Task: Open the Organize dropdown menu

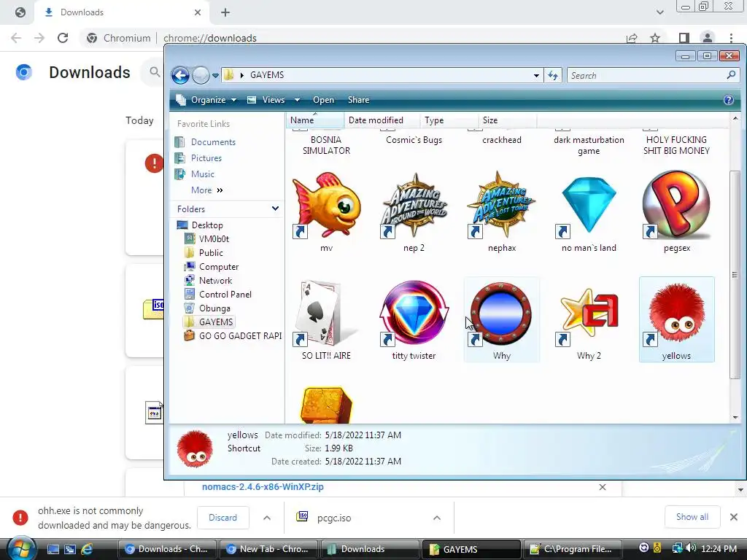Action: (x=206, y=100)
